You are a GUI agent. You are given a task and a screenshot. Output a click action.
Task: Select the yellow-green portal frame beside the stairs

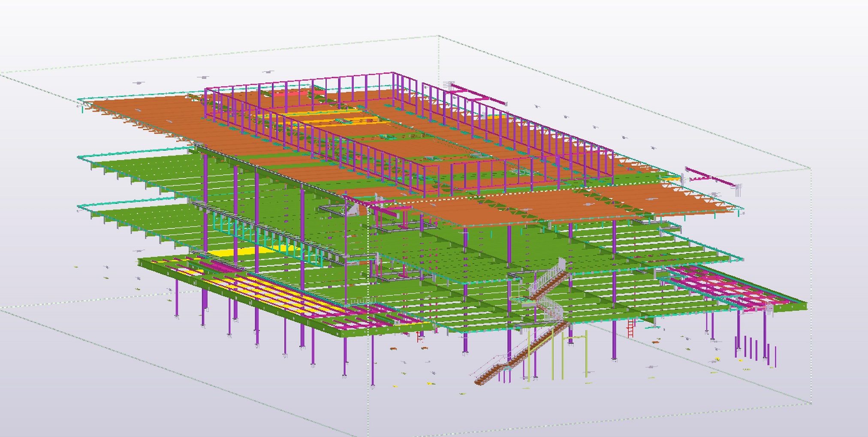[553, 352]
